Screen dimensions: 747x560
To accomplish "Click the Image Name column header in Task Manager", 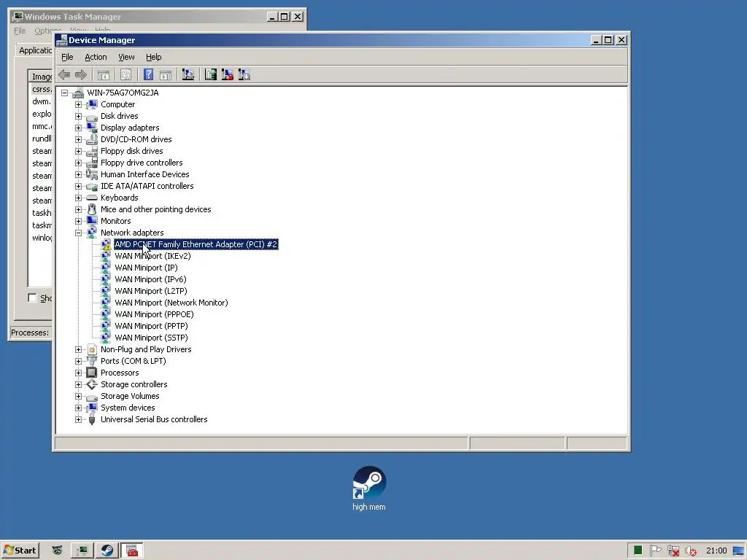I will 42,76.
